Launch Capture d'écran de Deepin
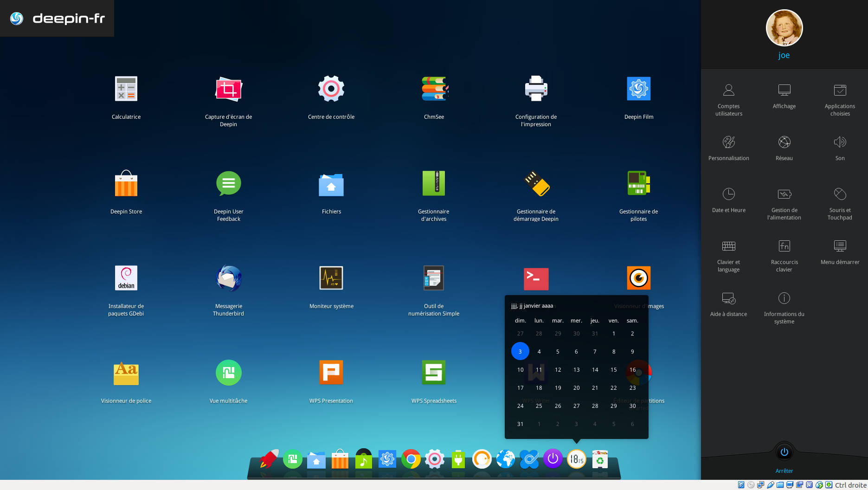This screenshot has height=490, width=868. [228, 89]
